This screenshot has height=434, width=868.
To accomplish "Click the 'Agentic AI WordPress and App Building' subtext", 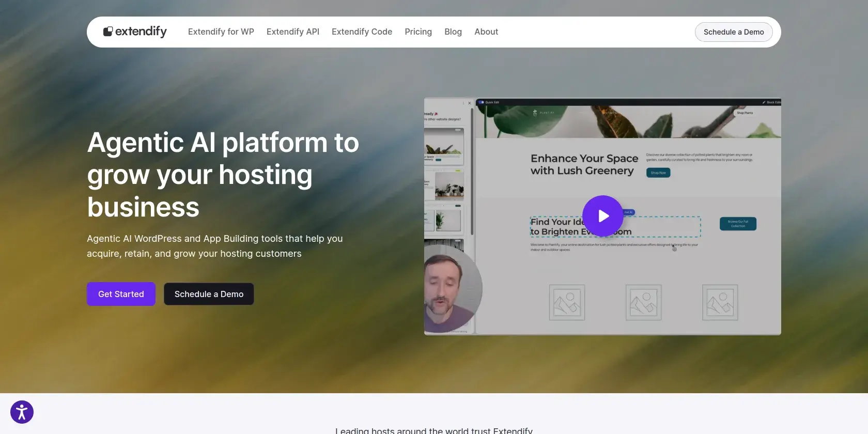I will point(215,246).
